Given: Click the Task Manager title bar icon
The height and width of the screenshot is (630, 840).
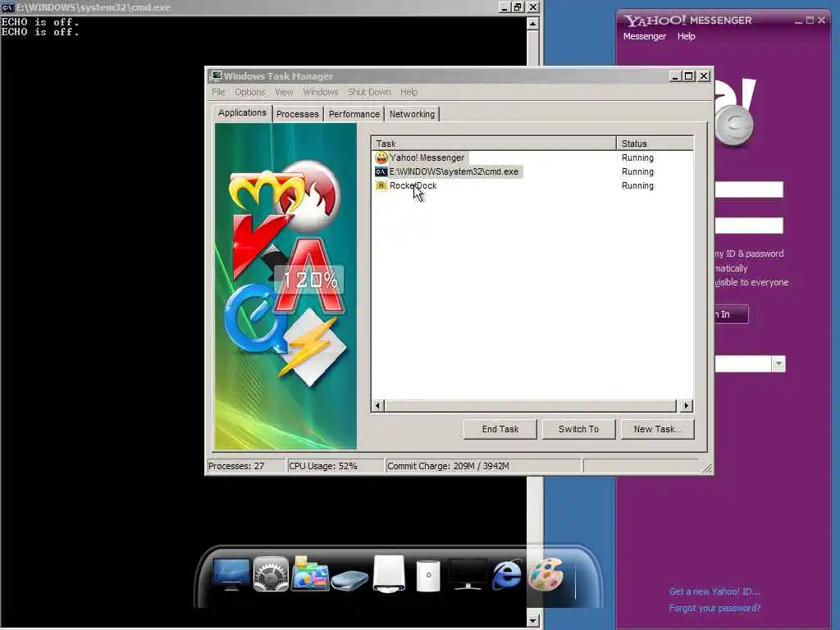Looking at the screenshot, I should 216,75.
